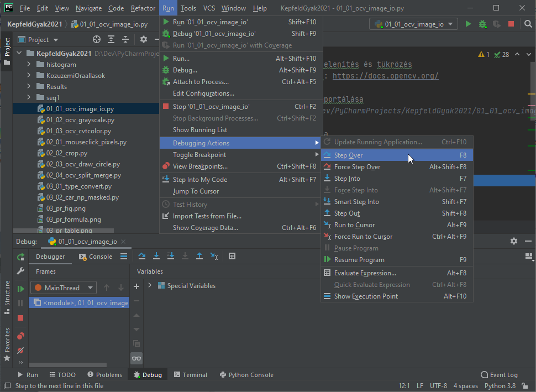This screenshot has width=536, height=392.
Task: Expand the Results folder
Action: click(x=29, y=86)
